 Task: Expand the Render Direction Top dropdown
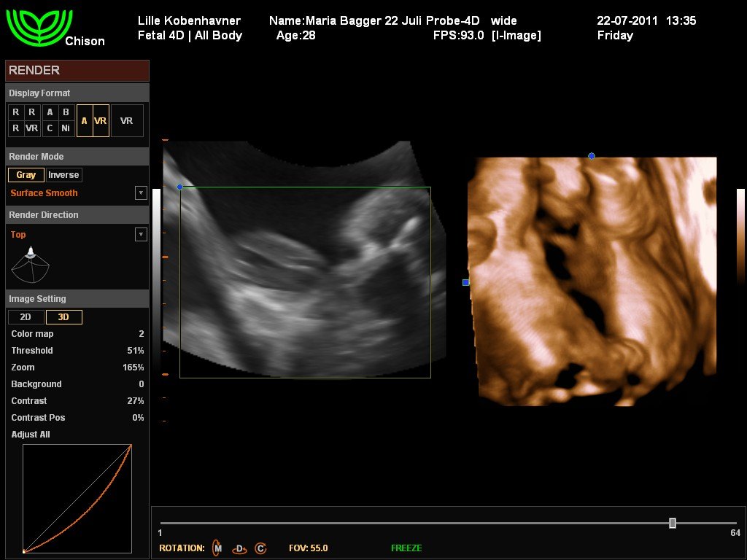point(141,235)
